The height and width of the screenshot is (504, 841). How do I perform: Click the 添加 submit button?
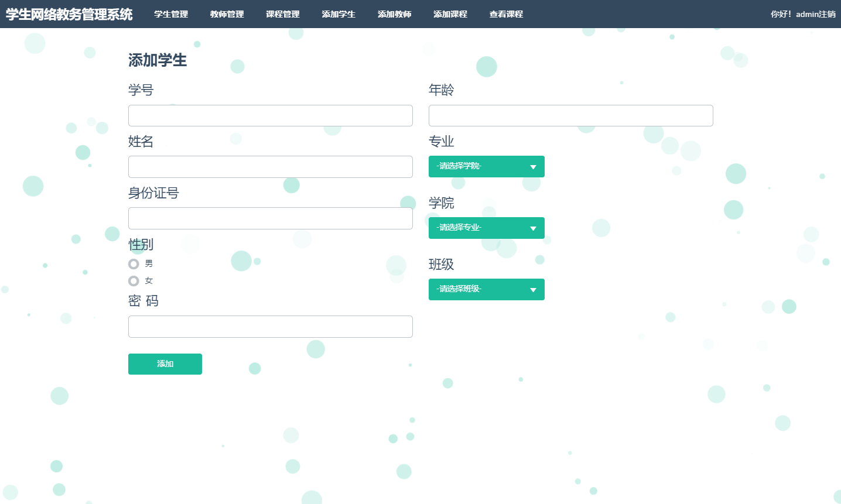coord(165,364)
